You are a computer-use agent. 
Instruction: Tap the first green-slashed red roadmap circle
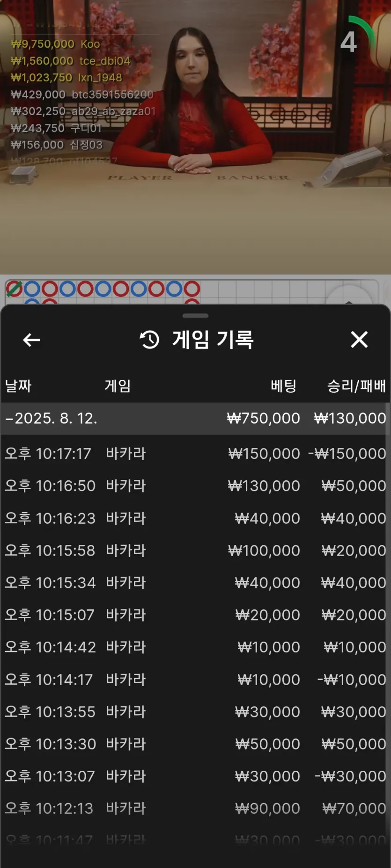pos(14,289)
